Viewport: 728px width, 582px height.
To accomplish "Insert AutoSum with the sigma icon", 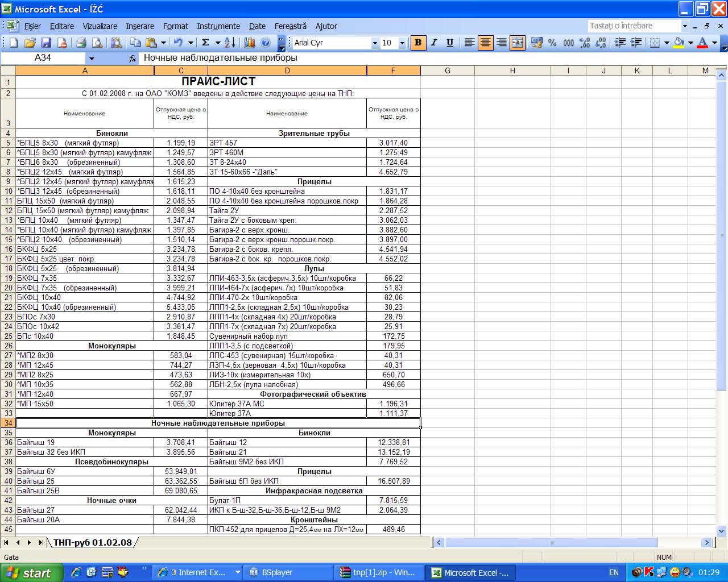I will pyautogui.click(x=206, y=43).
